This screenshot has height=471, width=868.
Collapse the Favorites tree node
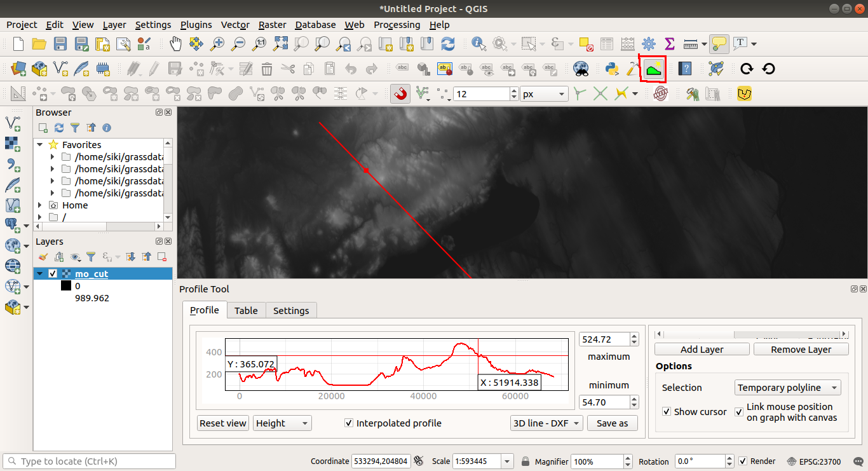pyautogui.click(x=40, y=145)
